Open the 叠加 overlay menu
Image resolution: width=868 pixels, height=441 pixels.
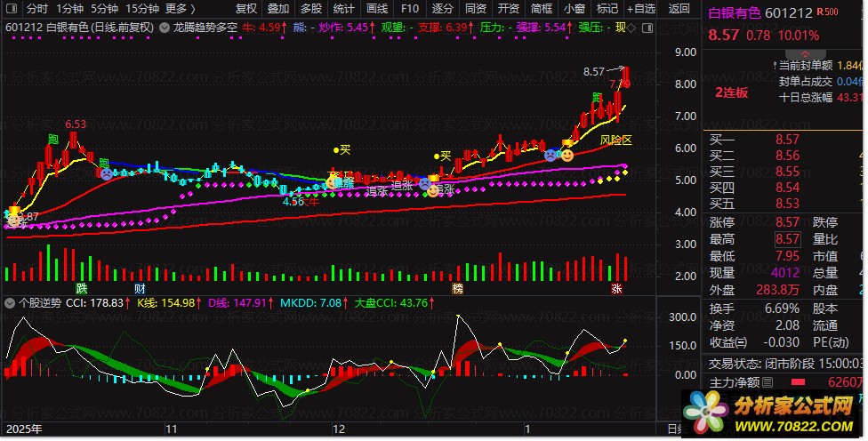tap(278, 8)
